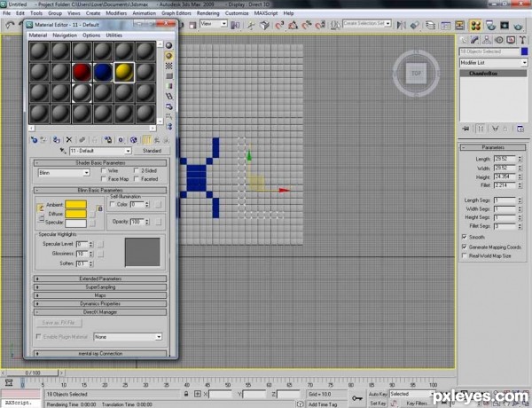Click Pin Stack icon in modifier panel
This screenshot has height=408, width=532.
(x=465, y=129)
